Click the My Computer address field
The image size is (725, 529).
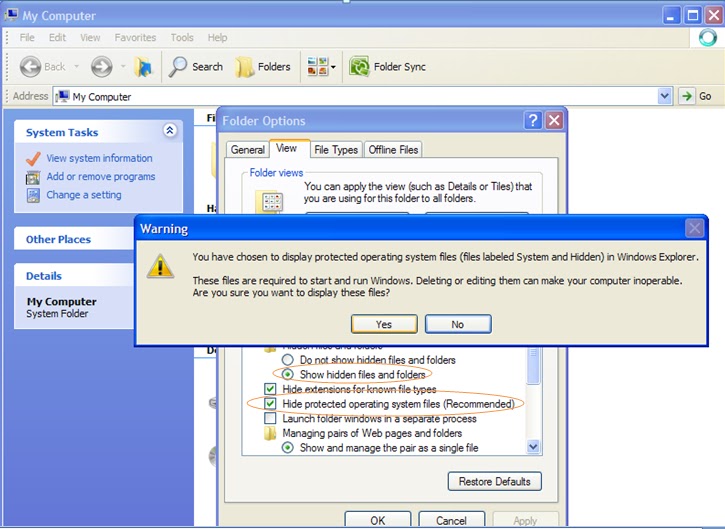(356, 96)
